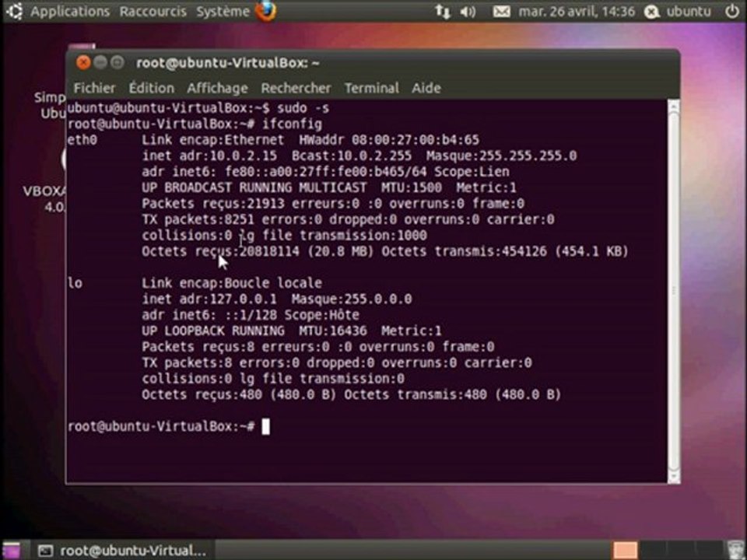Click the 'lo' interface name
The width and height of the screenshot is (747, 560).
(x=75, y=283)
